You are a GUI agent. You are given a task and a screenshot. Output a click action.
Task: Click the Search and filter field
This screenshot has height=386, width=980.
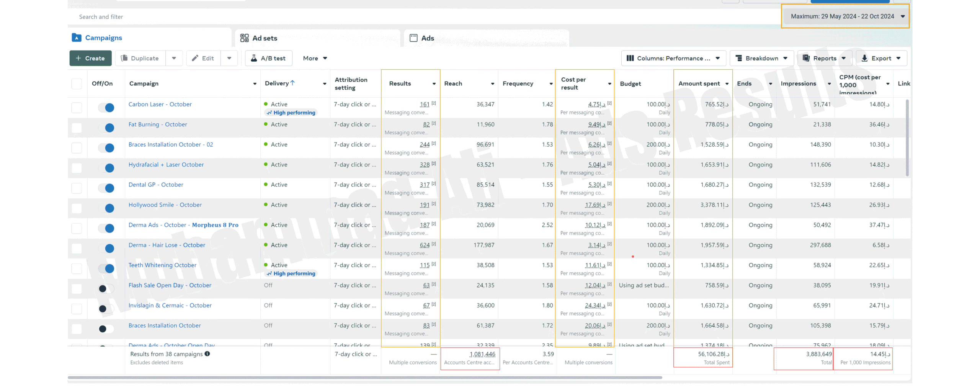click(x=230, y=17)
